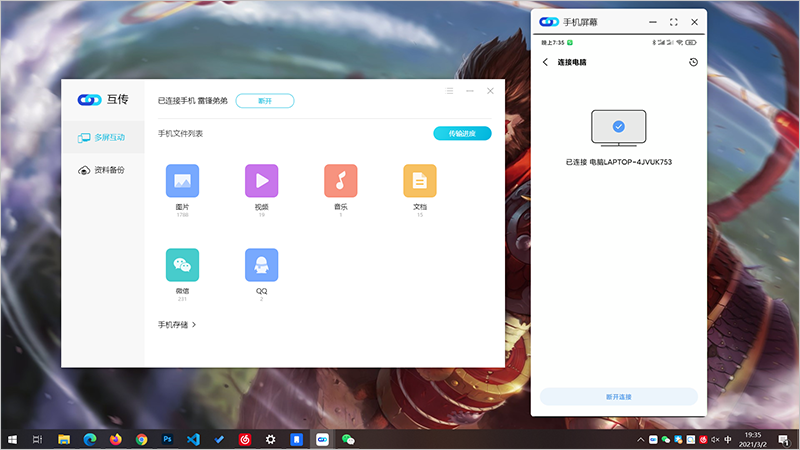This screenshot has height=450, width=800.
Task: Select the 互传 taskbar button
Action: tap(322, 439)
